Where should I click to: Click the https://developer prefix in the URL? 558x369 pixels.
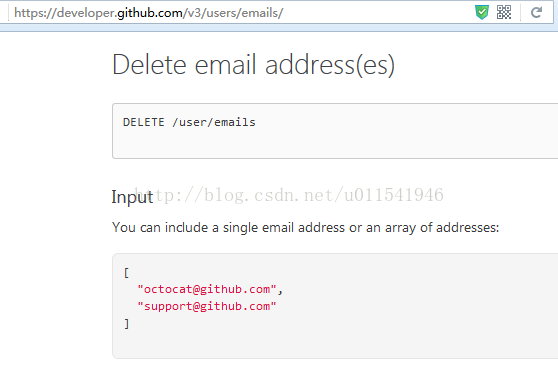[64, 13]
